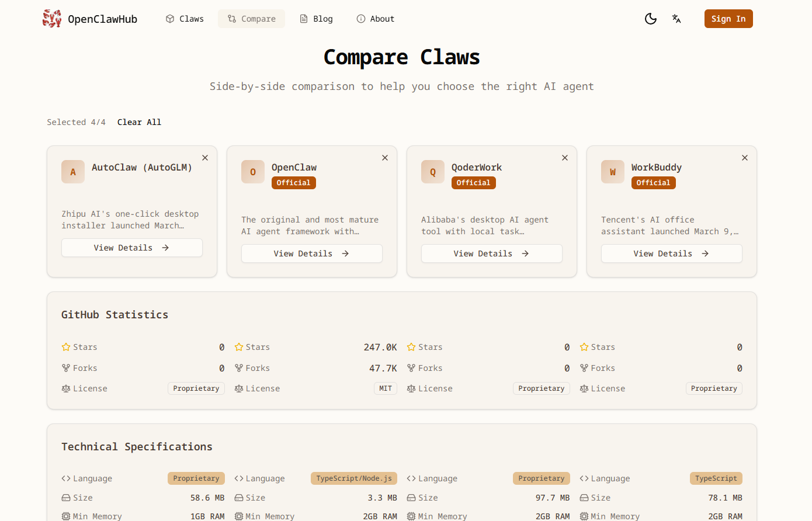The width and height of the screenshot is (812, 521).
Task: Go to the Blog nav item
Action: pyautogui.click(x=317, y=19)
